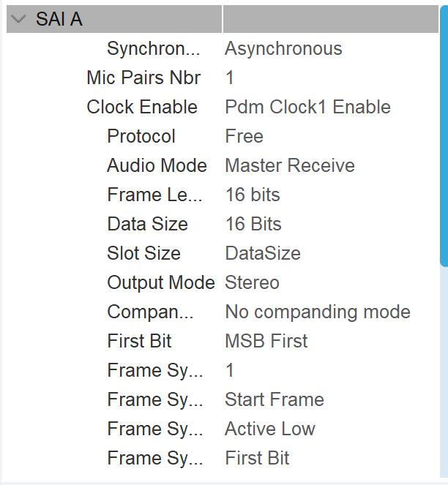Open the 16 Bits data size dropdown
This screenshot has height=485, width=448.
(x=253, y=225)
